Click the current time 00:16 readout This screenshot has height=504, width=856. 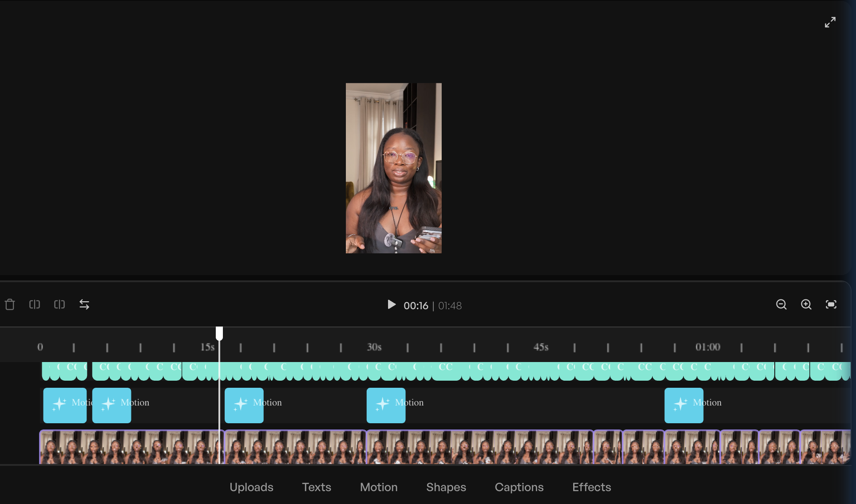pos(416,306)
